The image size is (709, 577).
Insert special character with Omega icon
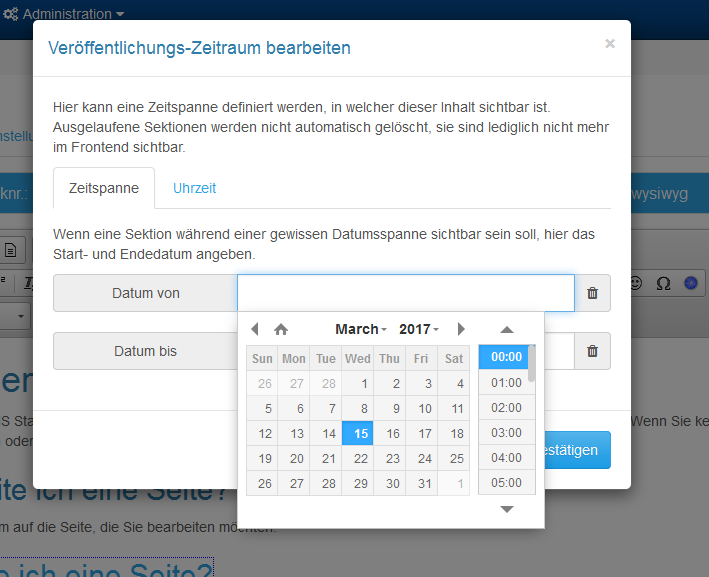[x=662, y=283]
